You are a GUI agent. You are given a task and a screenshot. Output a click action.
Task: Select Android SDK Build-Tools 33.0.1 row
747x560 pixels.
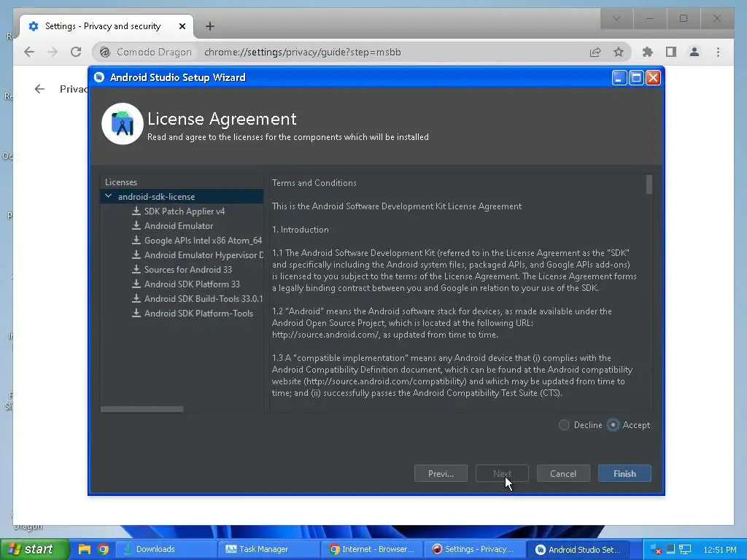click(x=182, y=298)
